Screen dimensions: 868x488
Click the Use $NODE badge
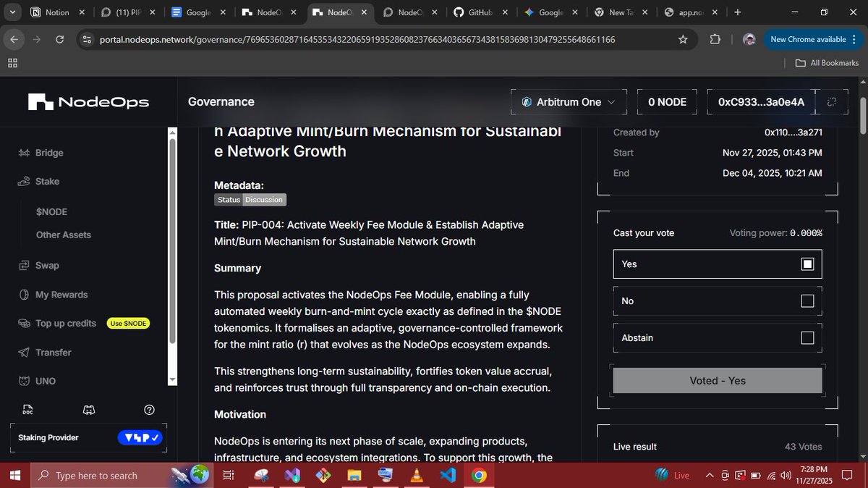[x=128, y=324]
